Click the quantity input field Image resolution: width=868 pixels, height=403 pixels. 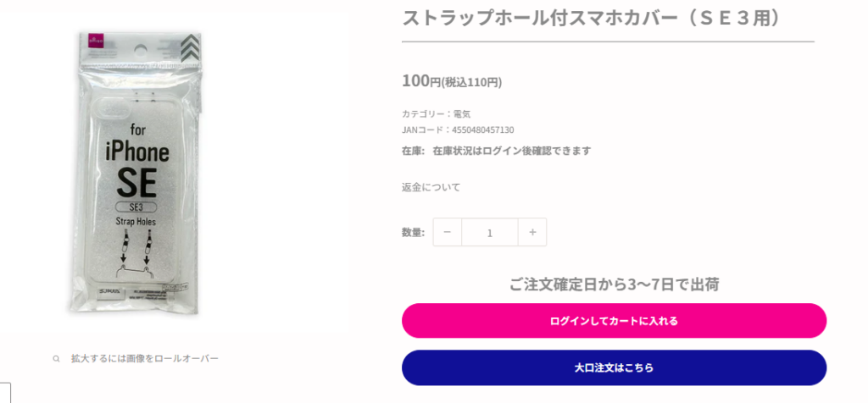click(490, 232)
